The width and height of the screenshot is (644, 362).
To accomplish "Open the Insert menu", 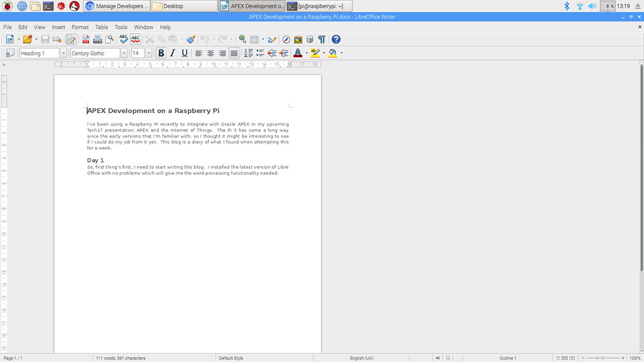I will pyautogui.click(x=58, y=27).
